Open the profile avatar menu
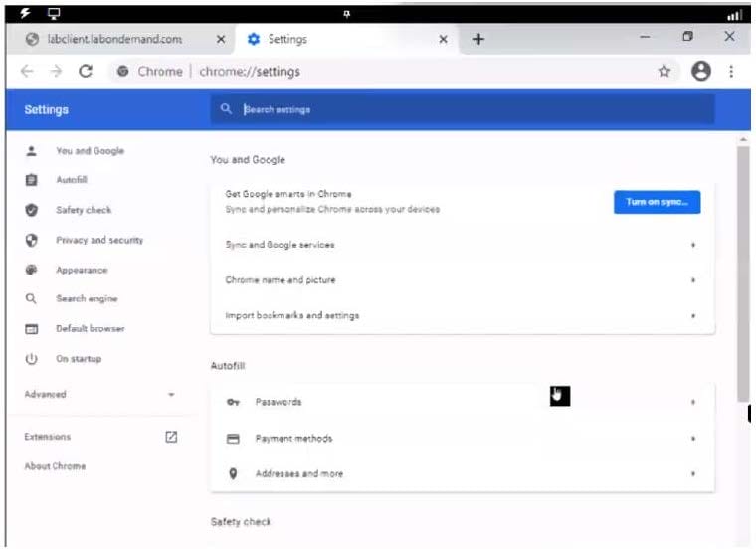The image size is (756, 549). 701,72
